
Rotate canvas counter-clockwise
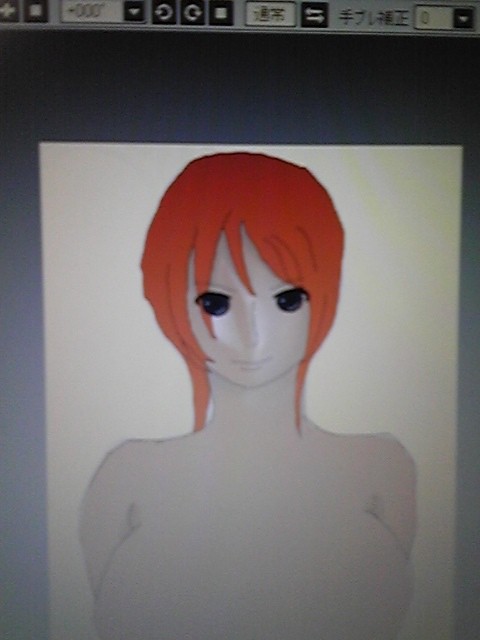click(x=164, y=13)
